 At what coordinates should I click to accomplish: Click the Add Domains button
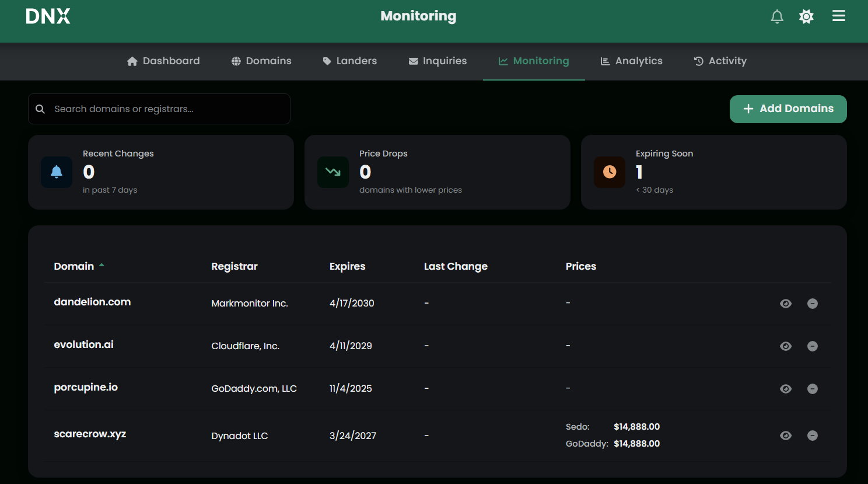[x=788, y=109]
